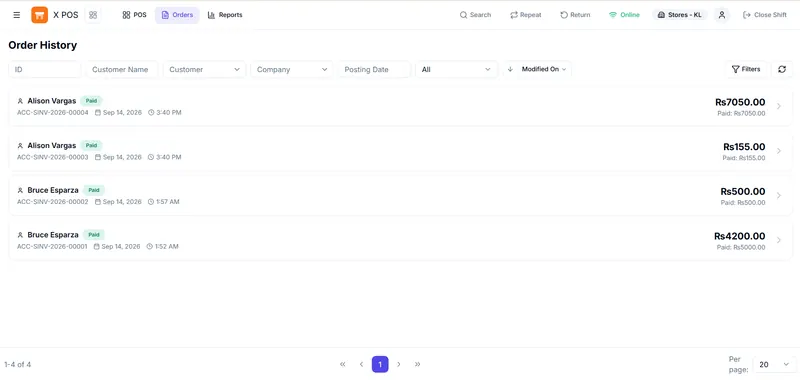800x380 pixels.
Task: Switch to the POS tab
Action: pyautogui.click(x=134, y=15)
